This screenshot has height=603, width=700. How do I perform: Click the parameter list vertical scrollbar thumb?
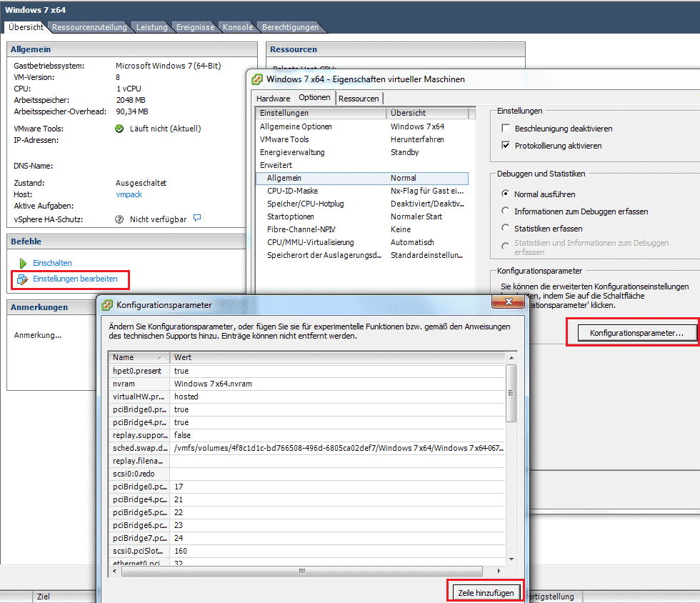511,393
